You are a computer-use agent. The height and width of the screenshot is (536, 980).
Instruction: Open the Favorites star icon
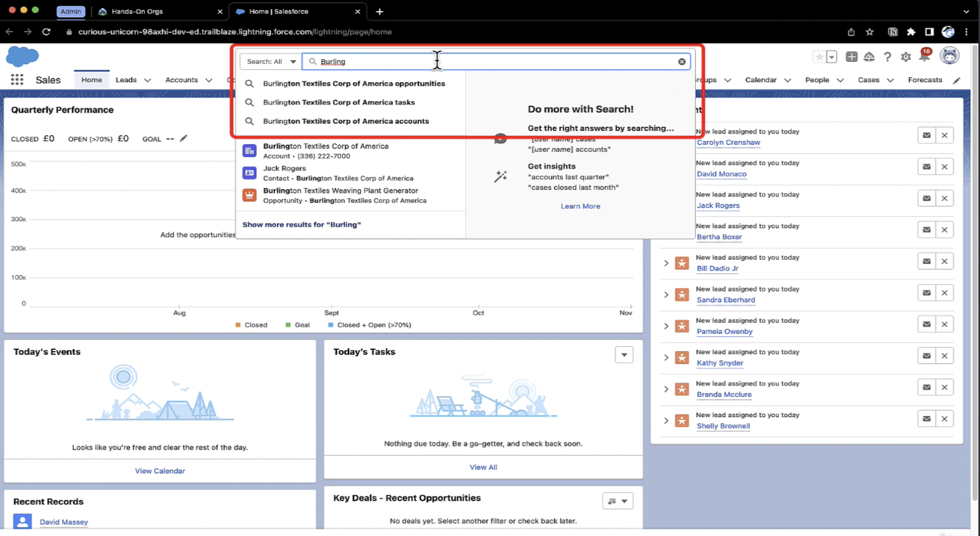[819, 57]
